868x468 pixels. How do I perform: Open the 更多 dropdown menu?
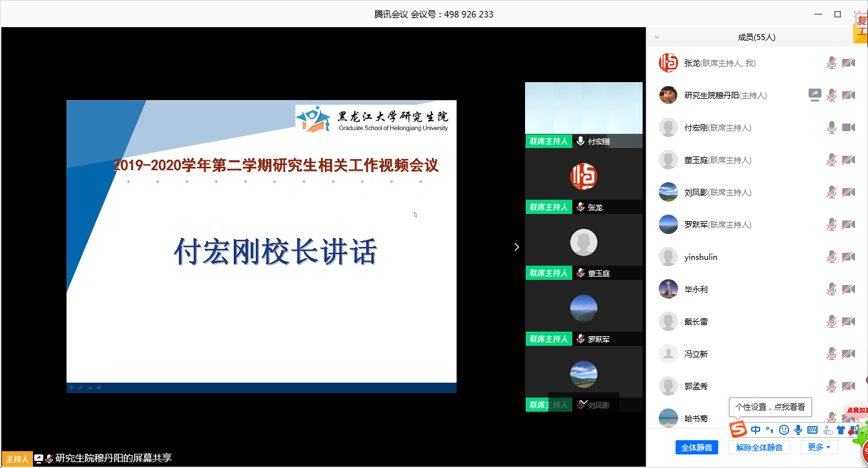tap(819, 447)
